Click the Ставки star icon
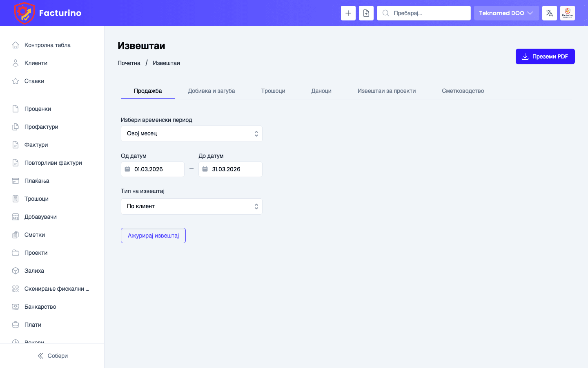Image resolution: width=588 pixels, height=368 pixels. (x=16, y=81)
